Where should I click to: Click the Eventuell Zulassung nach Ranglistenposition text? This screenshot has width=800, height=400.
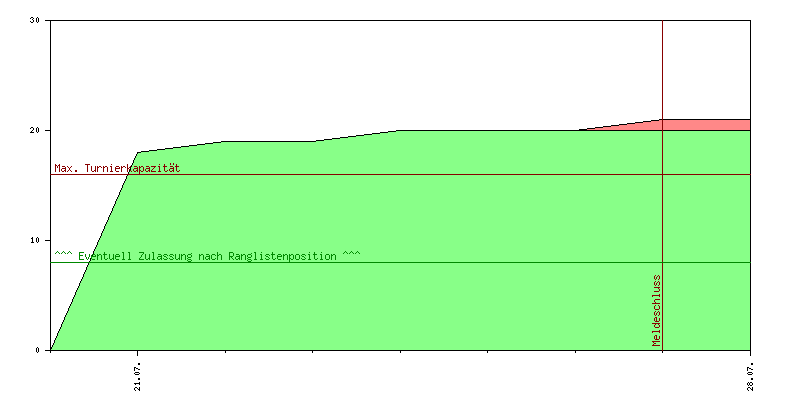click(207, 256)
